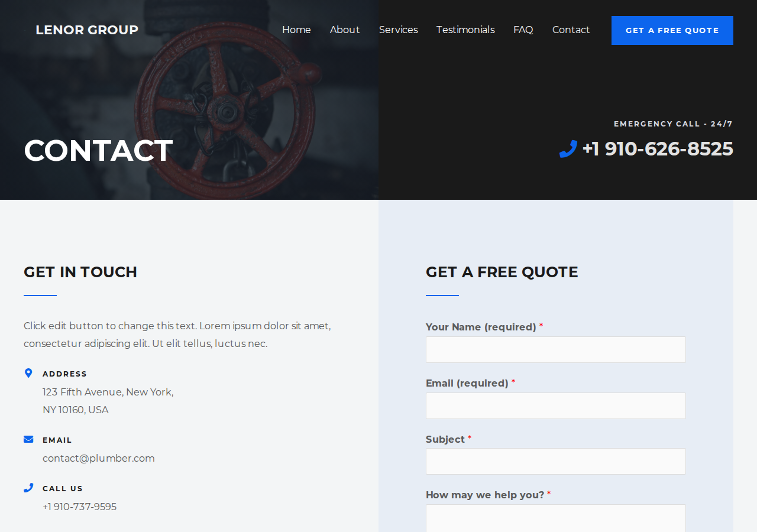Click the LENOR GROUP site logo
757x532 pixels.
pos(87,30)
